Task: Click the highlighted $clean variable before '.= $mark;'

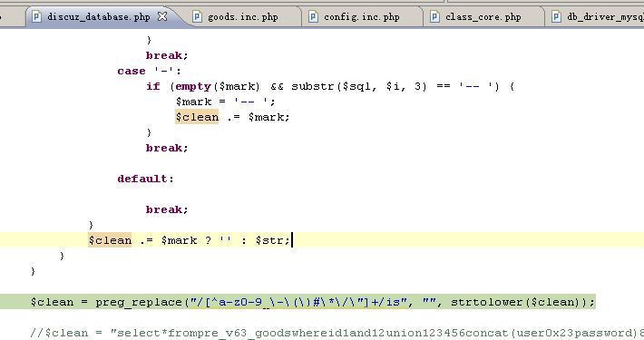Action: tap(197, 117)
